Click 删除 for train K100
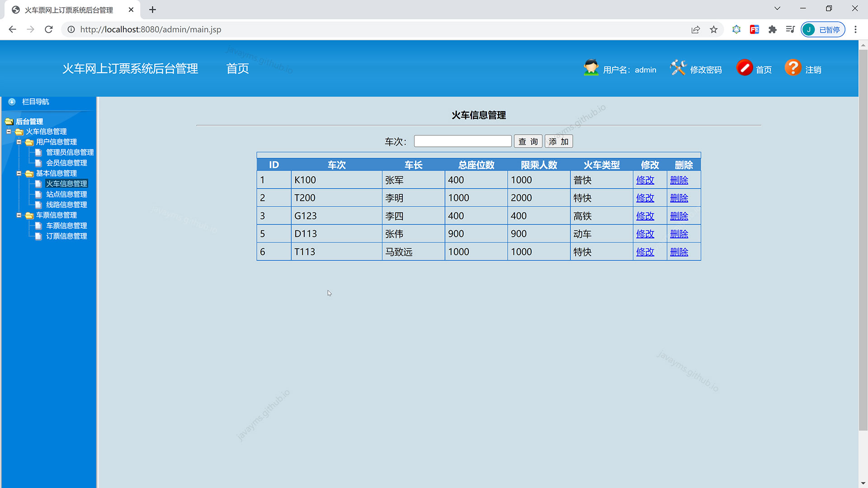The height and width of the screenshot is (488, 868). pos(679,180)
